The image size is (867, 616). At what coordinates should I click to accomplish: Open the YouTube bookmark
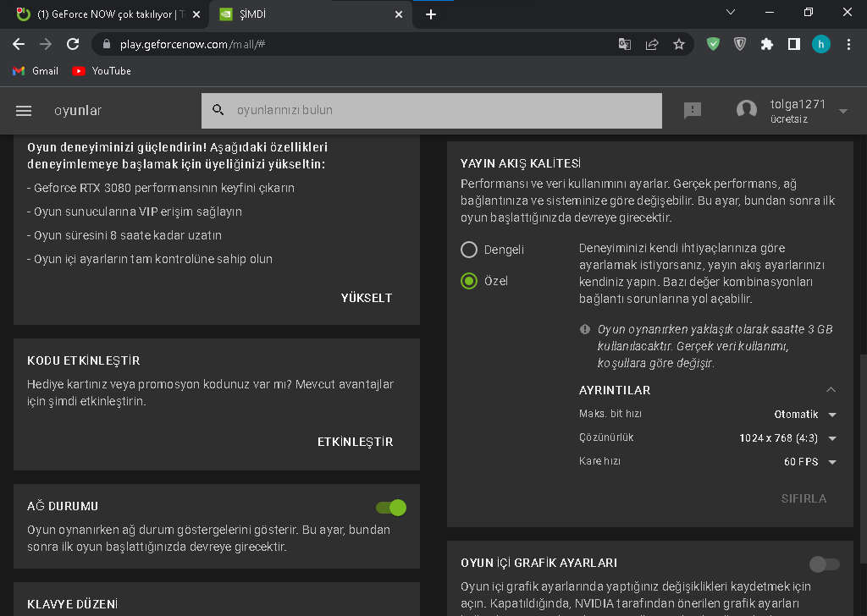point(102,71)
